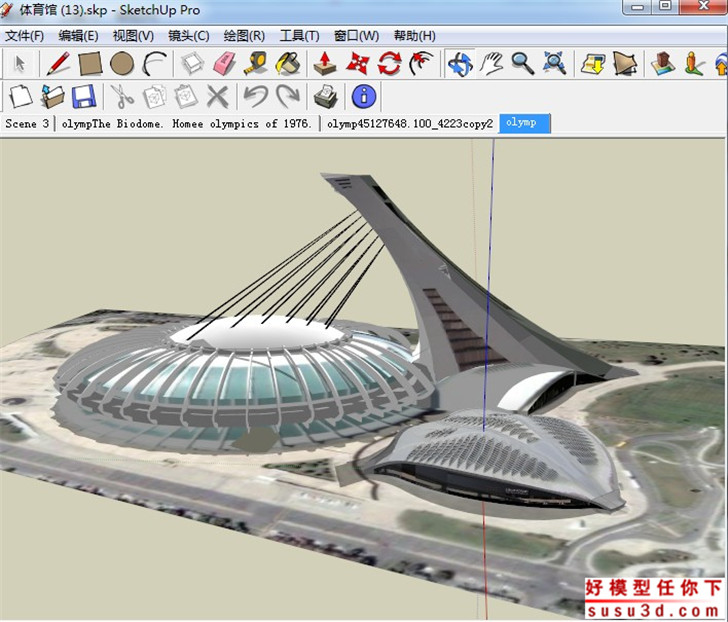
Task: Switch to olymp45127648.100_4223copy2 scene tab
Action: pyautogui.click(x=410, y=123)
